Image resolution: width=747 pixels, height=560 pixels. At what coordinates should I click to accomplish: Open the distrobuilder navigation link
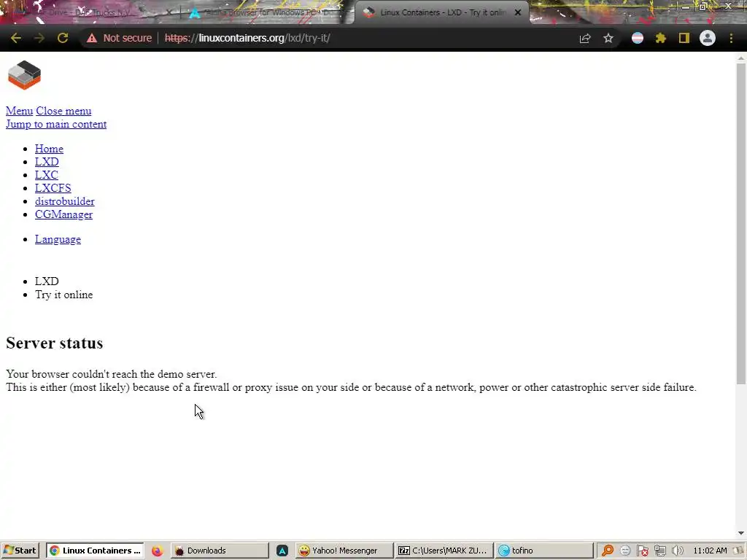pos(65,201)
